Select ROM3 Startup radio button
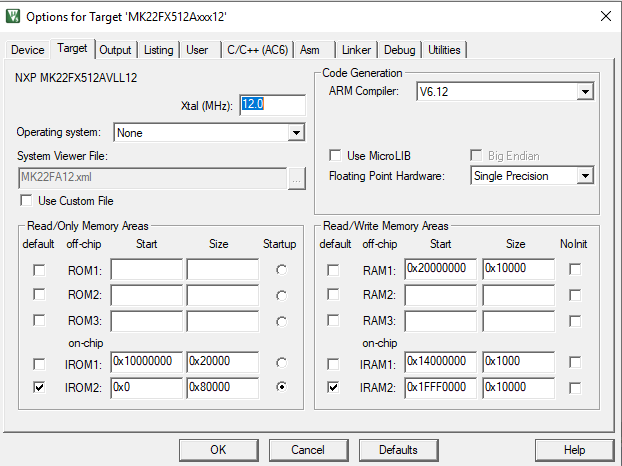The height and width of the screenshot is (466, 622). (x=282, y=321)
